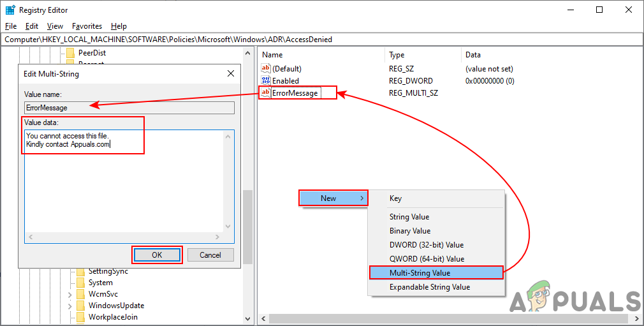Image resolution: width=644 pixels, height=326 pixels.
Task: Maximize the Registry Editor window
Action: tap(599, 10)
